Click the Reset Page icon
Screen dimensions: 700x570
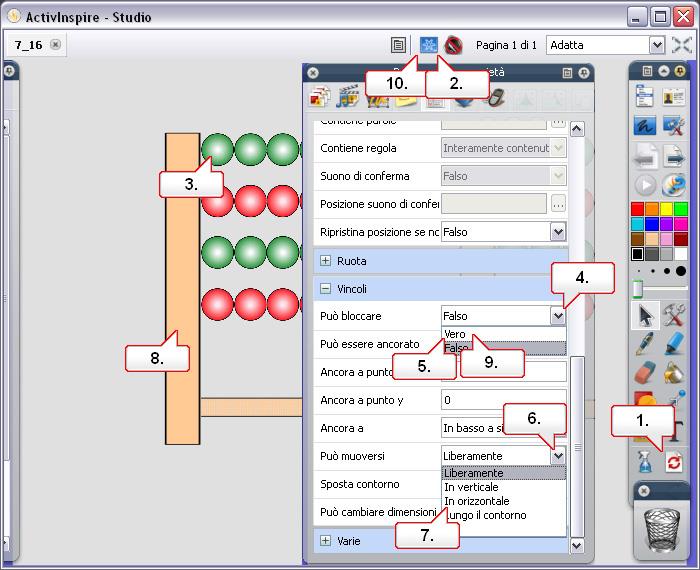tap(674, 462)
